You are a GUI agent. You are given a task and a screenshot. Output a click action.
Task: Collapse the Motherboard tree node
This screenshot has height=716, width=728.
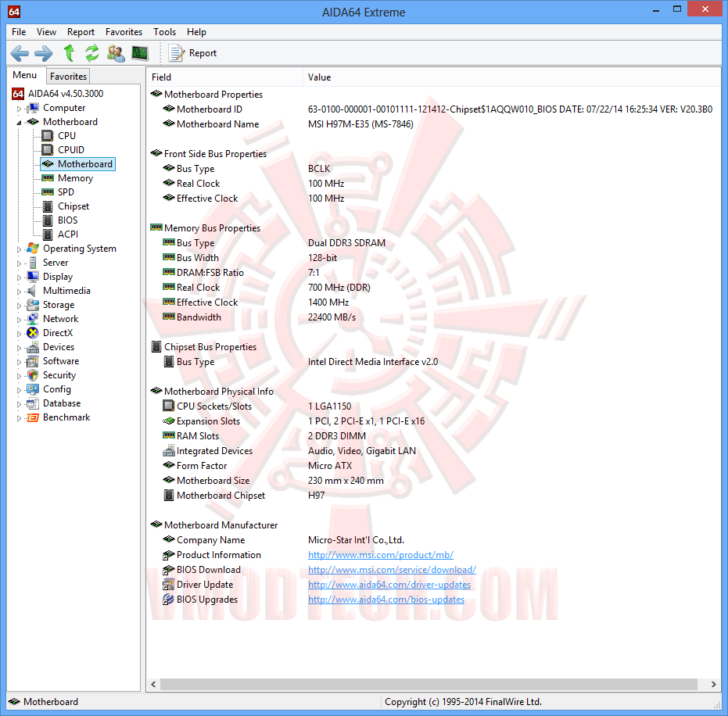19,123
